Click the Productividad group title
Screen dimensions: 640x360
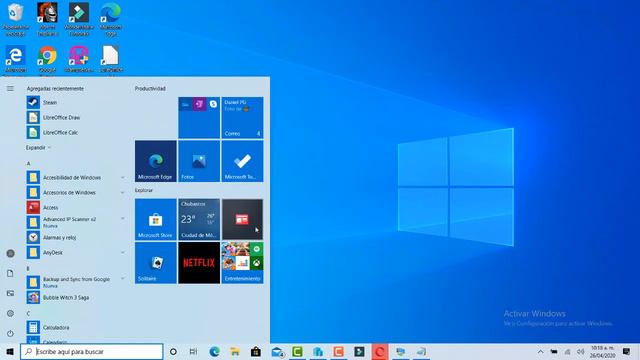(x=150, y=89)
